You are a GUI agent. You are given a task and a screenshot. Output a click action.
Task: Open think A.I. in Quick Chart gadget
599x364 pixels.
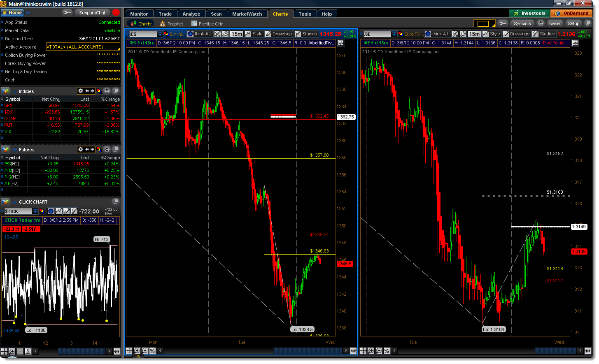pyautogui.click(x=51, y=211)
